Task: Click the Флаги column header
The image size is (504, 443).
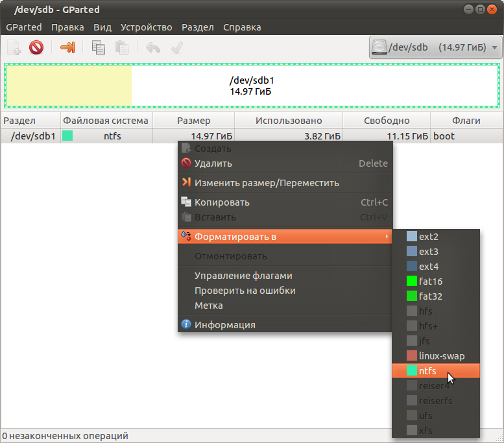Action: pyautogui.click(x=467, y=121)
